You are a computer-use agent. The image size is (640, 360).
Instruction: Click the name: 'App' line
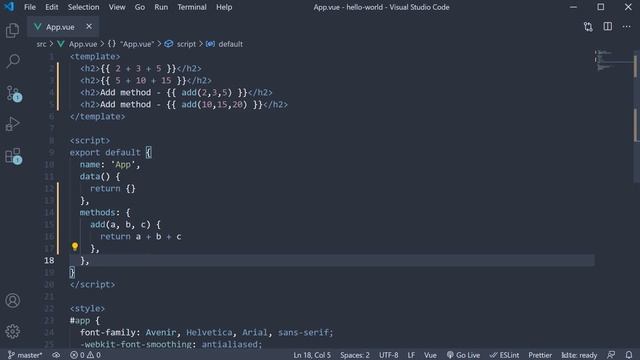click(x=110, y=164)
